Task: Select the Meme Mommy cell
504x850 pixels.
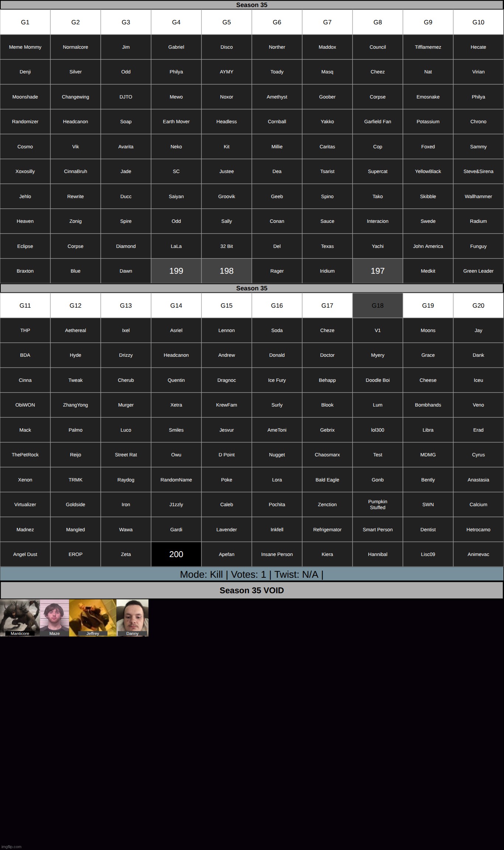Action: coord(25,47)
